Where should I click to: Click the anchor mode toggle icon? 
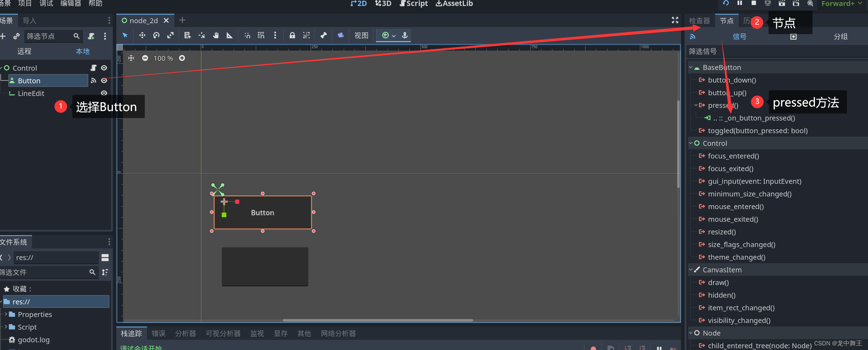pos(405,35)
